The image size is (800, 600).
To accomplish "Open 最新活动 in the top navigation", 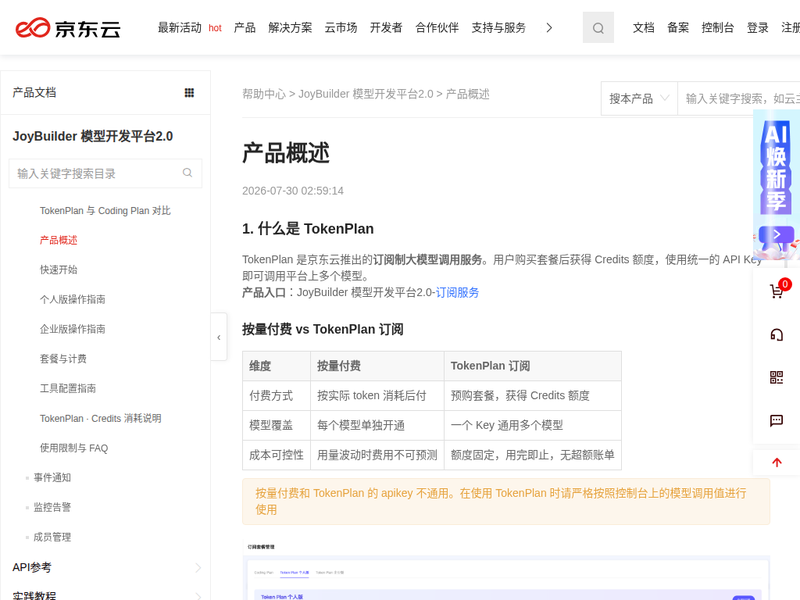I will click(x=180, y=28).
